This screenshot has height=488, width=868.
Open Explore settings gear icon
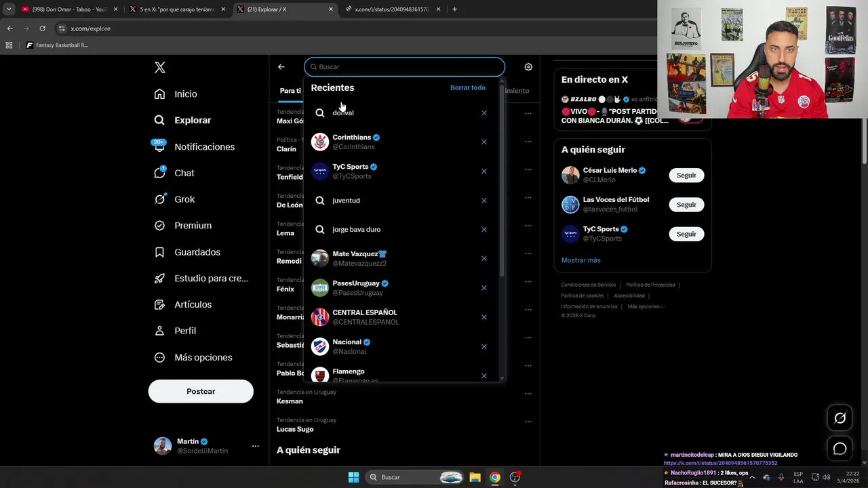[x=528, y=66]
